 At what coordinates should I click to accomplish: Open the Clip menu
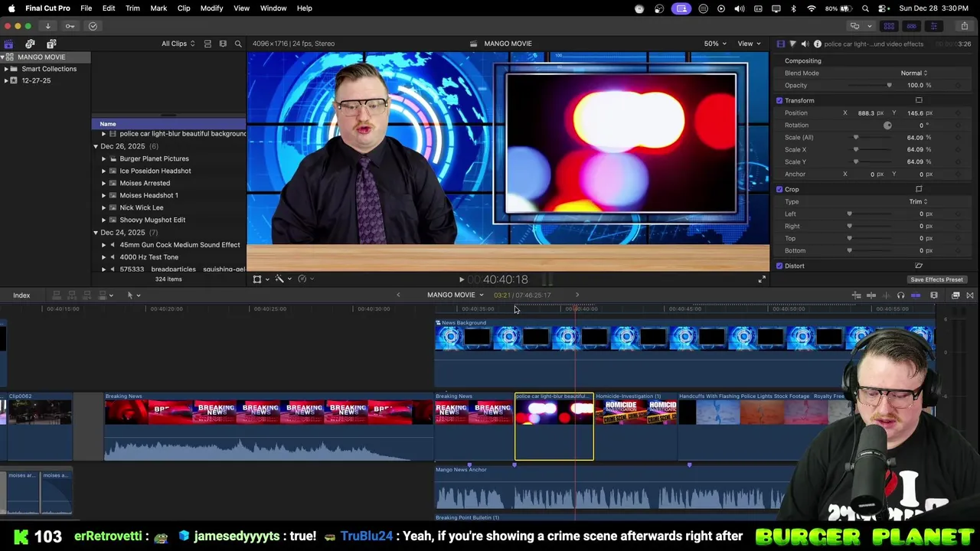(x=184, y=8)
